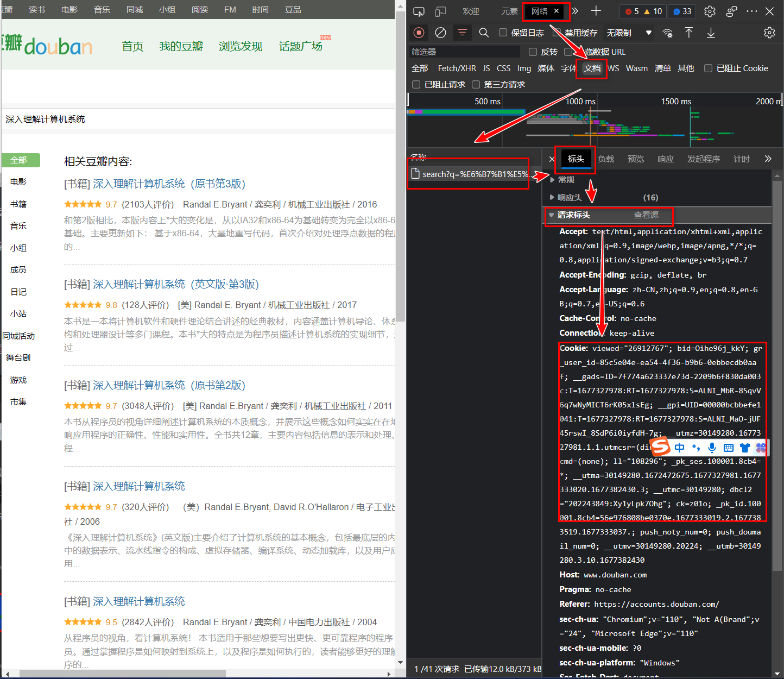This screenshot has width=784, height=679.
Task: Open the 负载 request tab
Action: (606, 159)
